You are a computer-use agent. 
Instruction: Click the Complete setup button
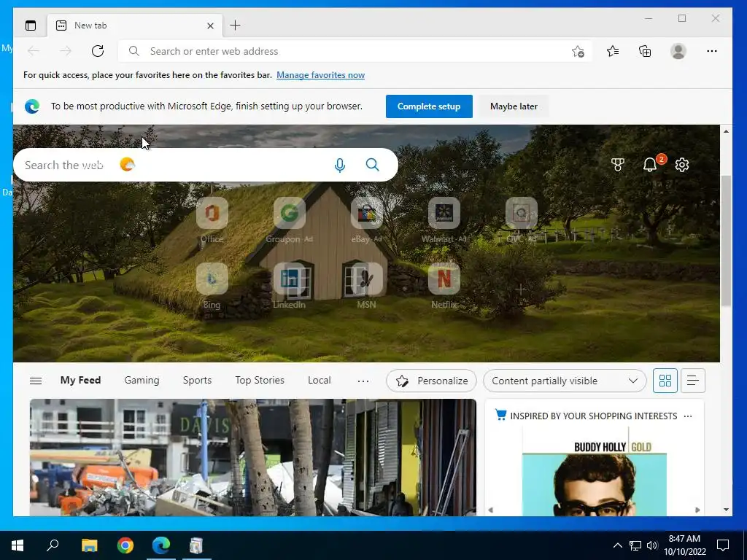[429, 106]
